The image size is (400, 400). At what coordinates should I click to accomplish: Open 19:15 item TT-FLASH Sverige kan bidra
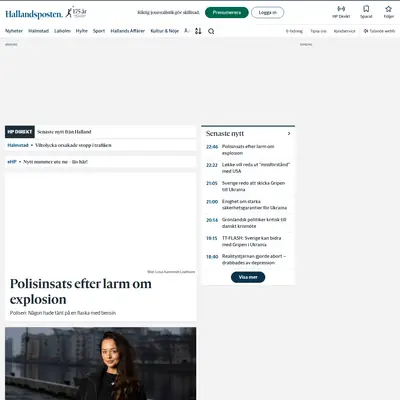(x=248, y=241)
